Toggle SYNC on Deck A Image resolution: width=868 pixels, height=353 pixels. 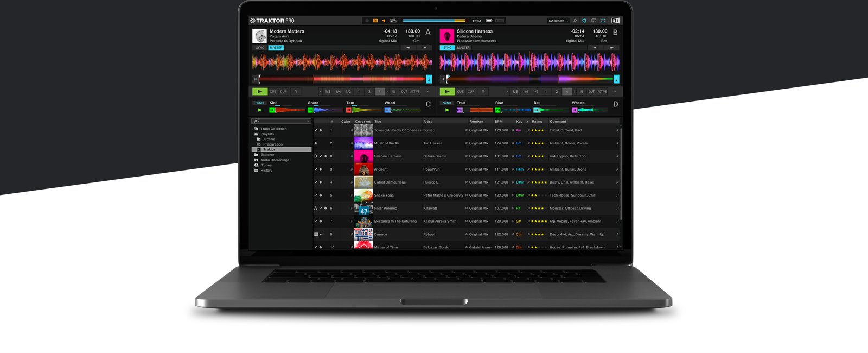point(260,48)
